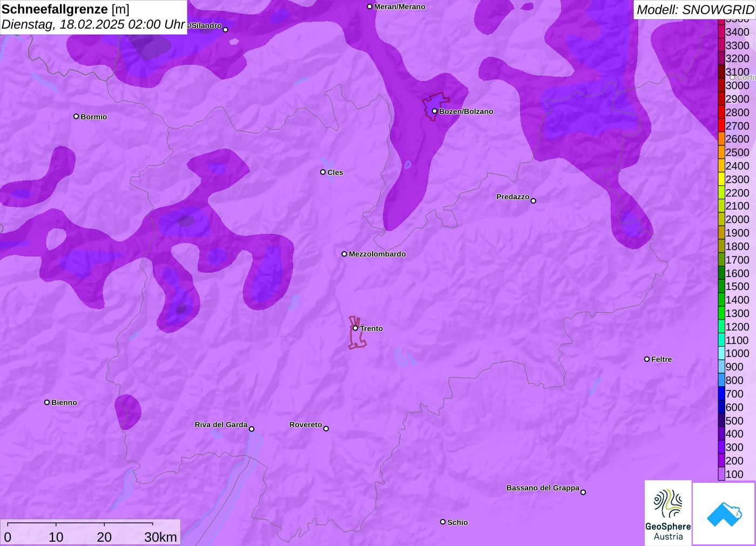Click the Bozen/Bolzano label text
This screenshot has width=756, height=546.
(466, 111)
